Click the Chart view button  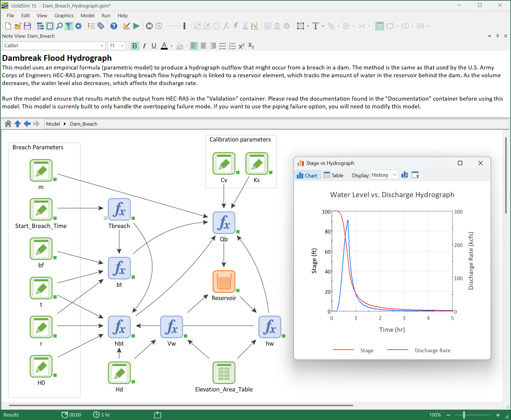tap(308, 175)
